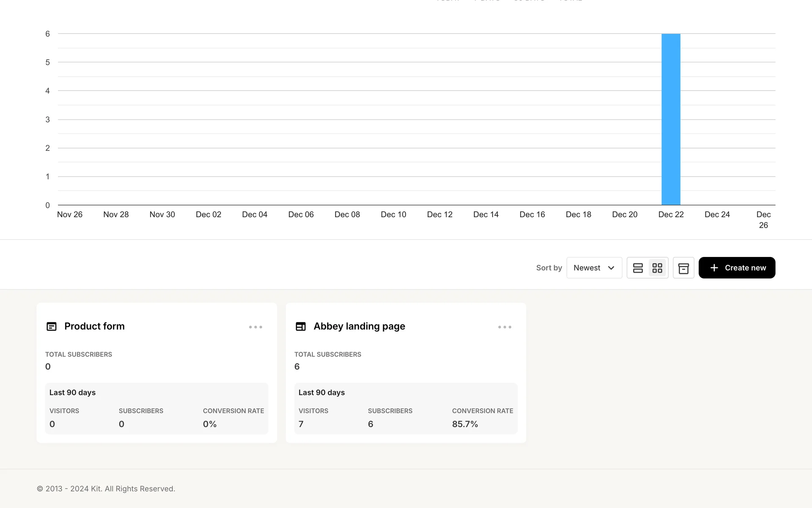Click the Dec 22 axis label
The image size is (812, 508).
click(671, 215)
